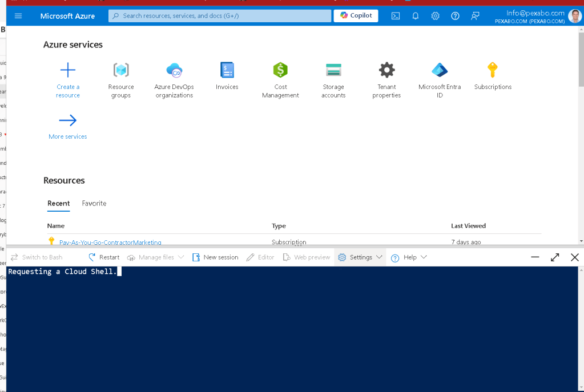Open Web preview in Cloud Shell
Screen dimensions: 584x392
(307, 257)
